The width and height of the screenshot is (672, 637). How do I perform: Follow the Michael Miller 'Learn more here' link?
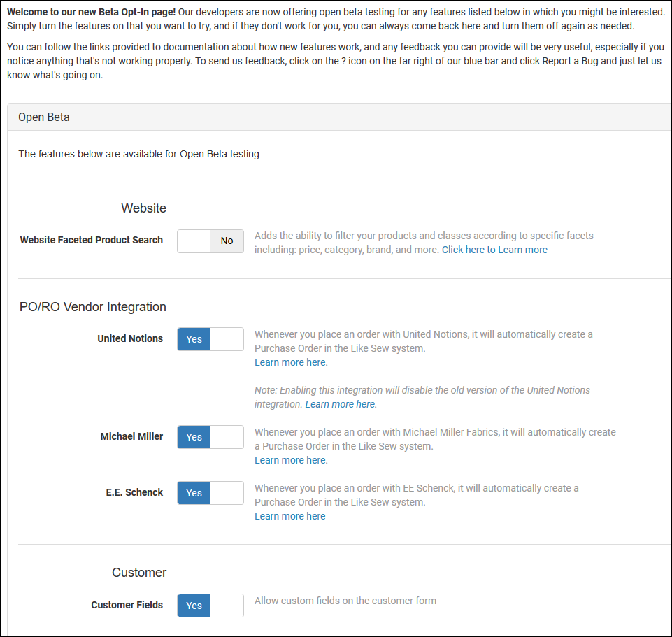coord(290,460)
